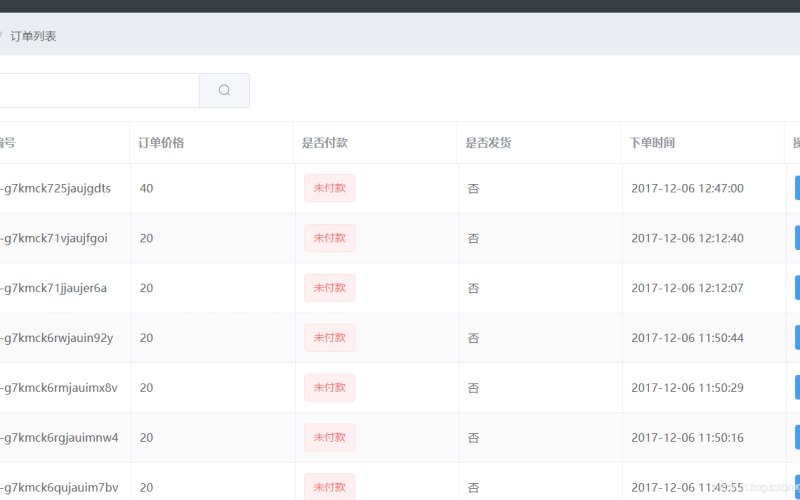Screen dimensions: 800x500
Task: Click the 订单价格 column header
Action: pyautogui.click(x=161, y=143)
